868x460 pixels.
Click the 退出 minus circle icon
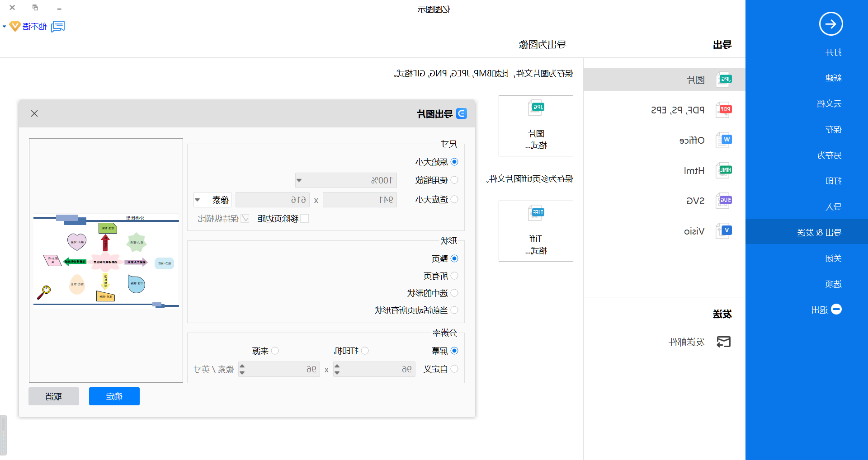[x=836, y=309]
